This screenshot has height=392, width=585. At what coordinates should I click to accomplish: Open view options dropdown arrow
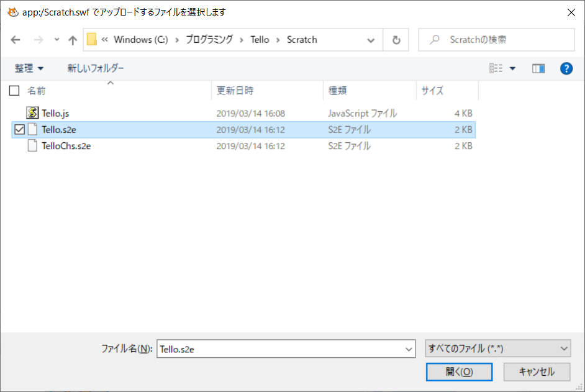[512, 68]
